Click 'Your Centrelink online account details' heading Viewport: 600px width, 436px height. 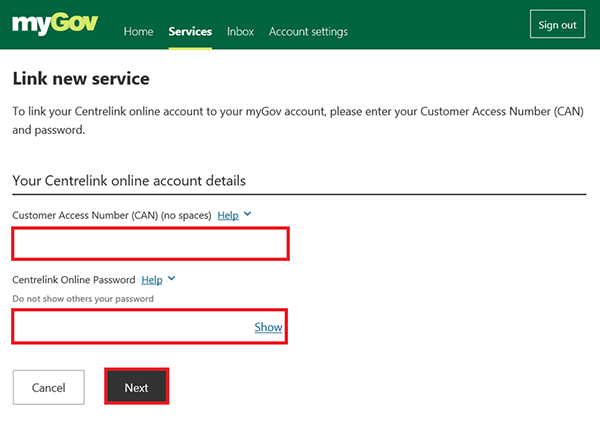point(129,181)
